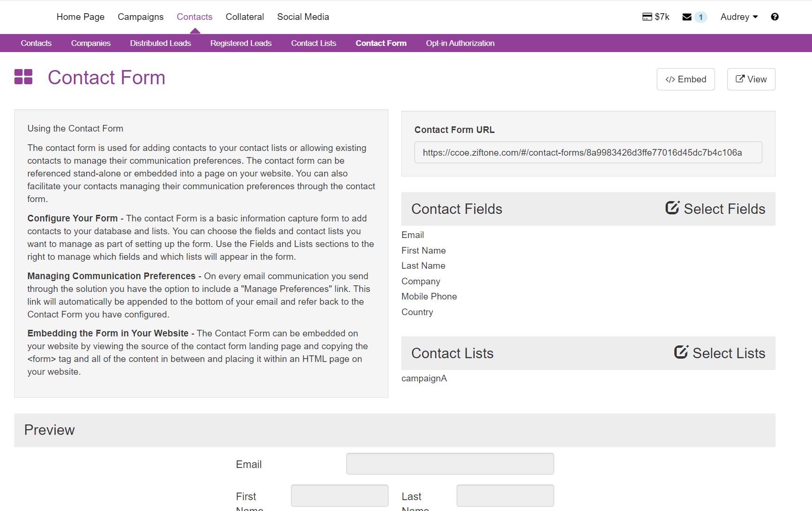812x511 pixels.
Task: Select the Contact Form URL text field
Action: [x=588, y=152]
